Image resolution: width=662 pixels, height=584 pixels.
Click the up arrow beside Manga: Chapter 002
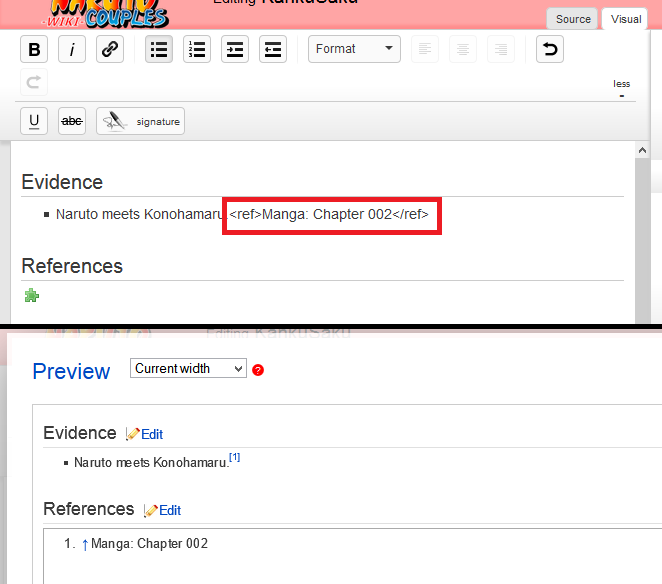[85, 544]
